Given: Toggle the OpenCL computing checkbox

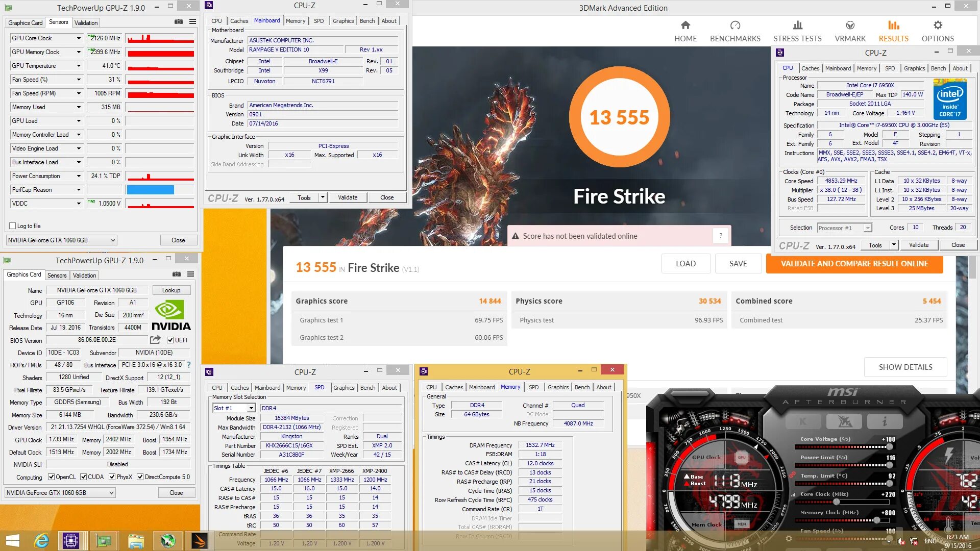Looking at the screenshot, I should coord(51,477).
